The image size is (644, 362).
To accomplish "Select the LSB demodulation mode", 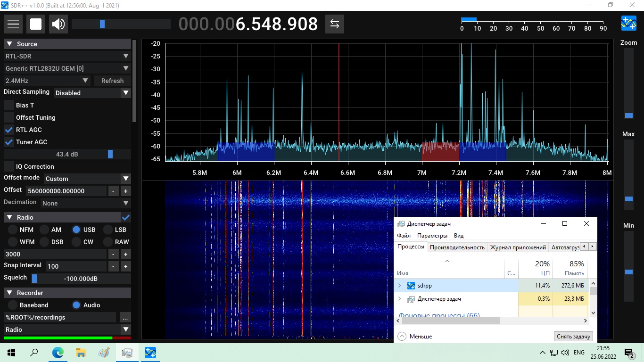I will click(107, 230).
